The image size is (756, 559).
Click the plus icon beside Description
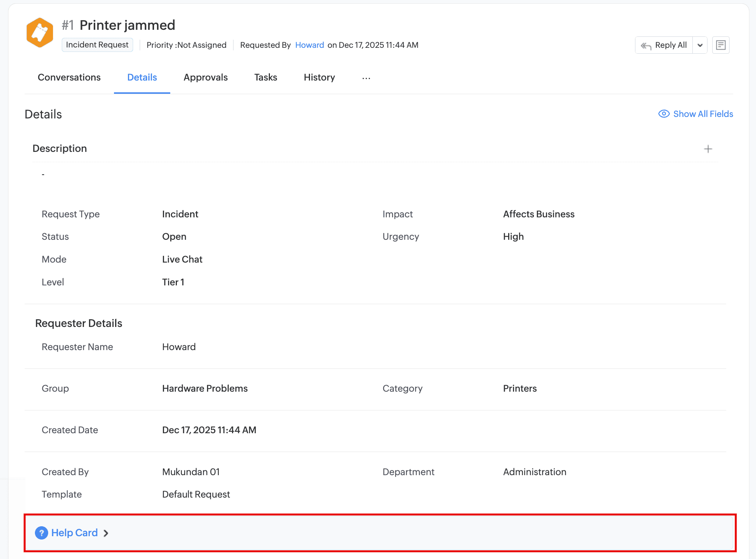(x=708, y=149)
